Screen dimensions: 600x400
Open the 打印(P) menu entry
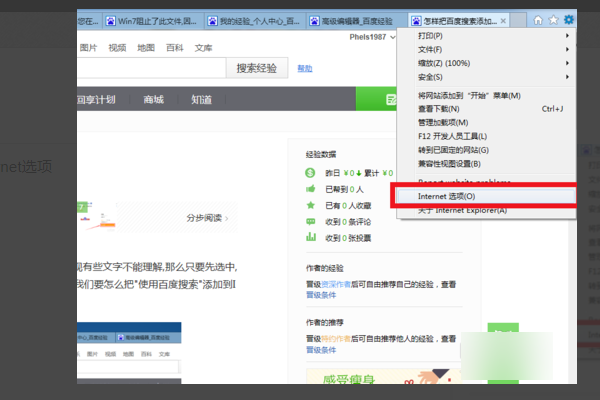[x=486, y=36]
